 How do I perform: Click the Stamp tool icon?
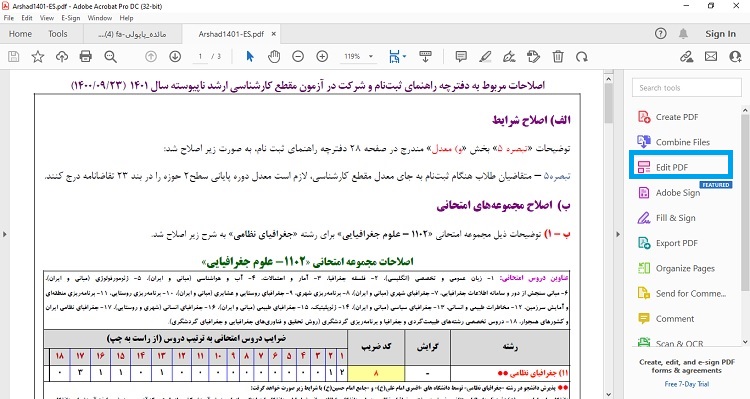[x=533, y=56]
